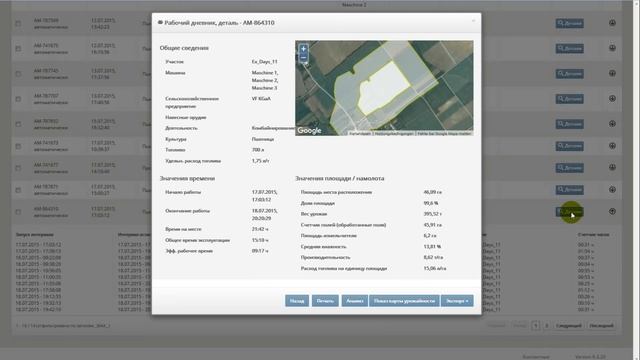Go to page 2 in background pagination
The height and width of the screenshot is (360, 640).
pos(547,326)
